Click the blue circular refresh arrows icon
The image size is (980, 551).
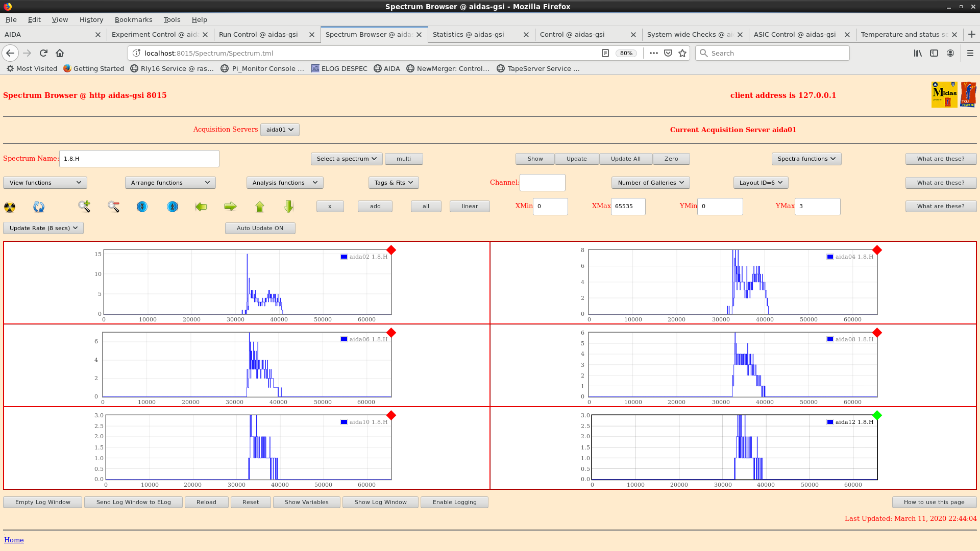39,207
